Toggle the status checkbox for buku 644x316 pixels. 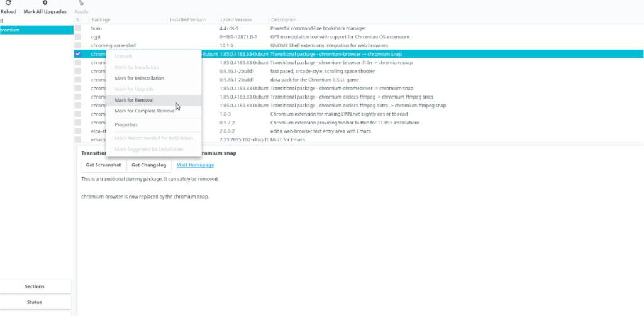(78, 29)
